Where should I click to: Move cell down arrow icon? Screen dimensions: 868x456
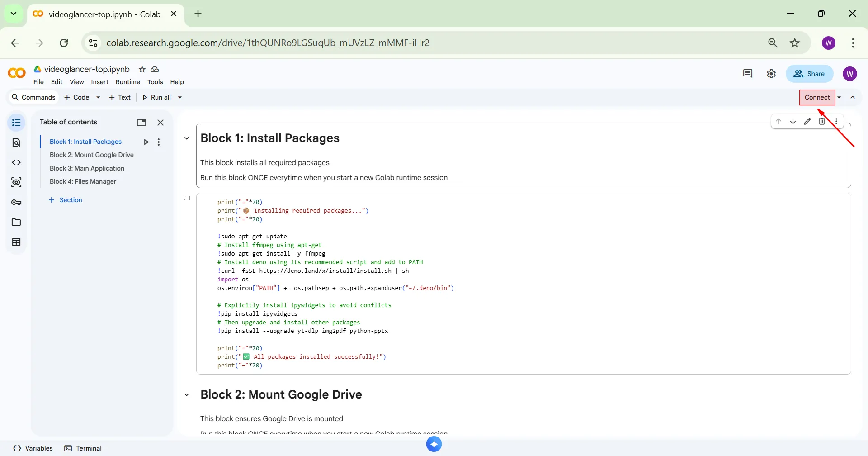(x=793, y=121)
